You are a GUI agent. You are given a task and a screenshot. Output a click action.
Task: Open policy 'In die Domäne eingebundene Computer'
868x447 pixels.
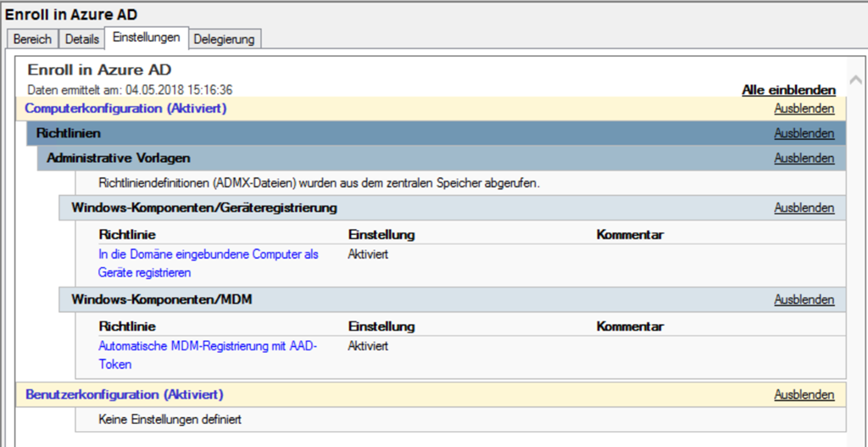[208, 254]
